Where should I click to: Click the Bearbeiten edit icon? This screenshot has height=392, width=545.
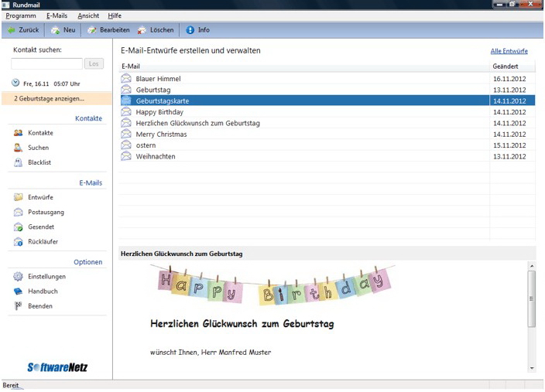pos(93,30)
